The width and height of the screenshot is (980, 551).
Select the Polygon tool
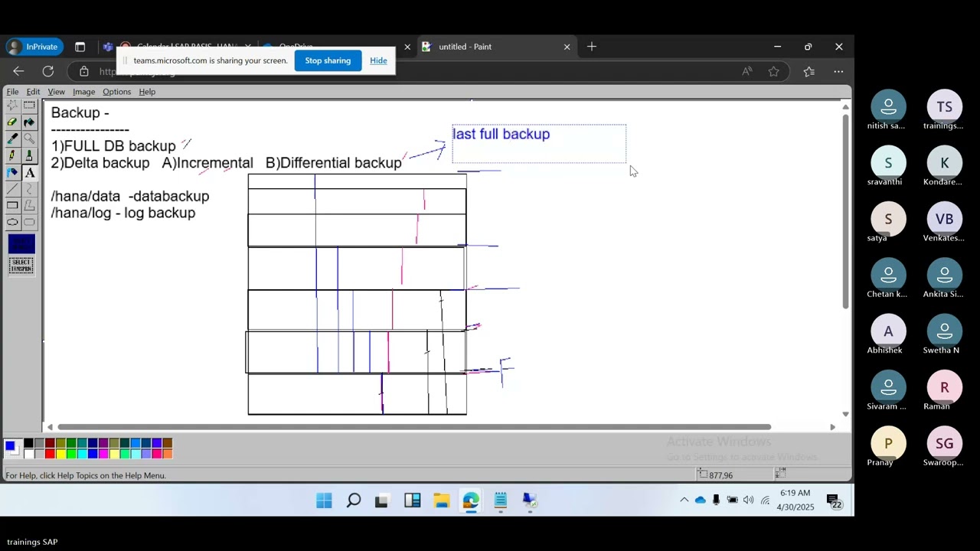pos(29,206)
